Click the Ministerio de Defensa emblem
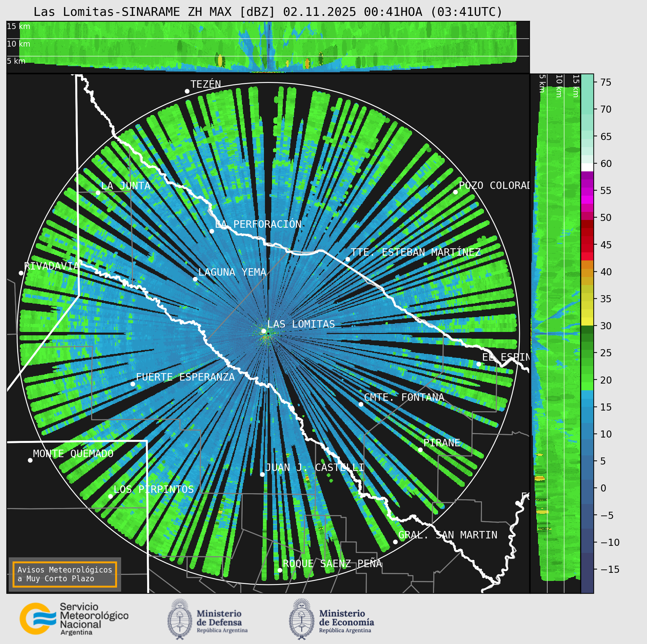The height and width of the screenshot is (644, 647). coord(180,619)
